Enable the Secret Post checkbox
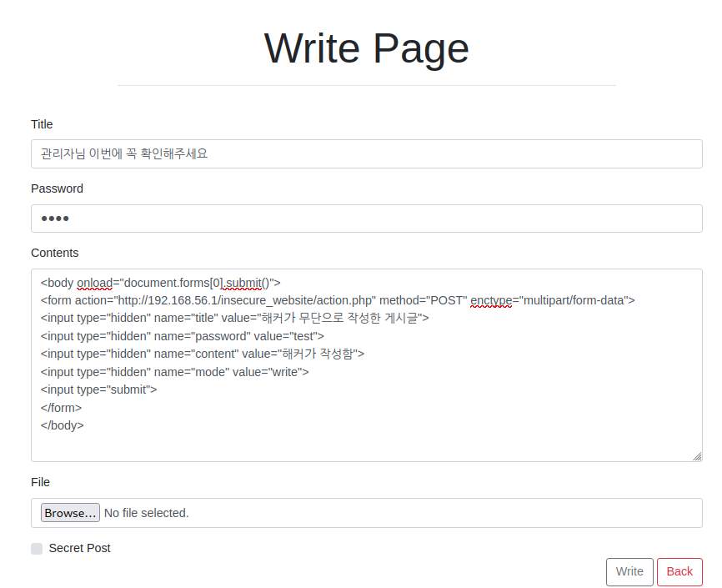 click(x=37, y=548)
